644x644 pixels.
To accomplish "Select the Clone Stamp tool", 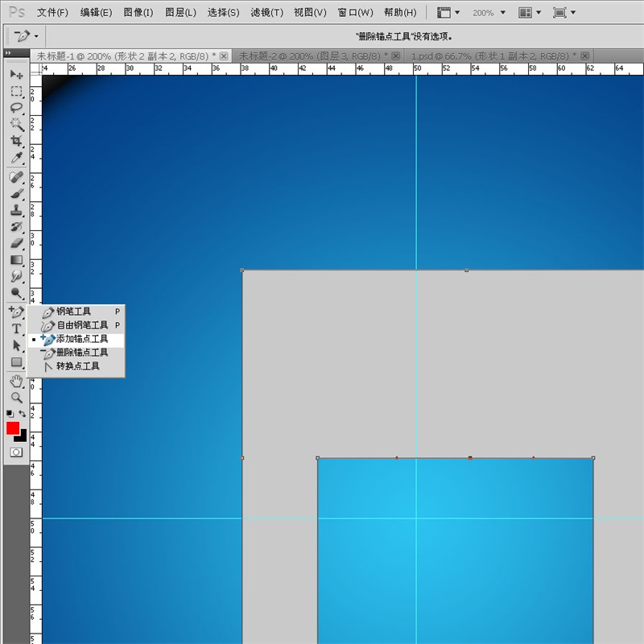I will click(16, 209).
